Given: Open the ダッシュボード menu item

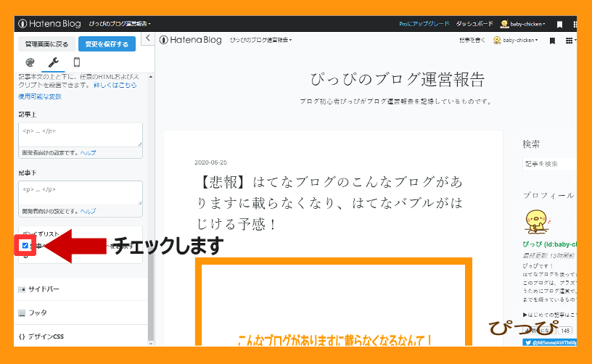Looking at the screenshot, I should pos(474,24).
